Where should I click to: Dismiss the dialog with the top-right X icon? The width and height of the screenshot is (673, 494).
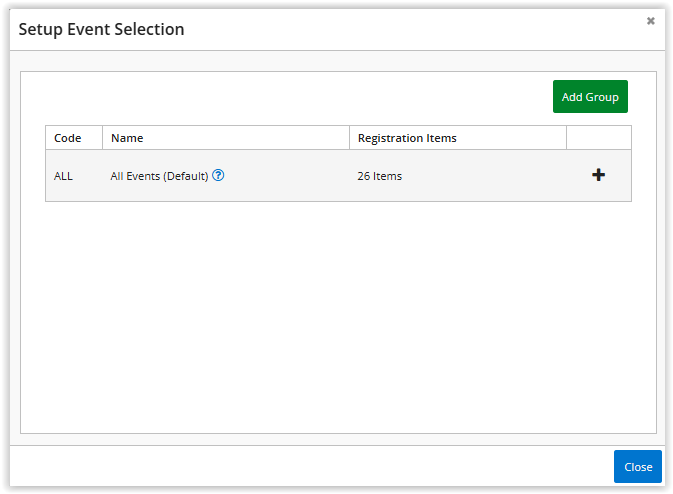tap(651, 20)
